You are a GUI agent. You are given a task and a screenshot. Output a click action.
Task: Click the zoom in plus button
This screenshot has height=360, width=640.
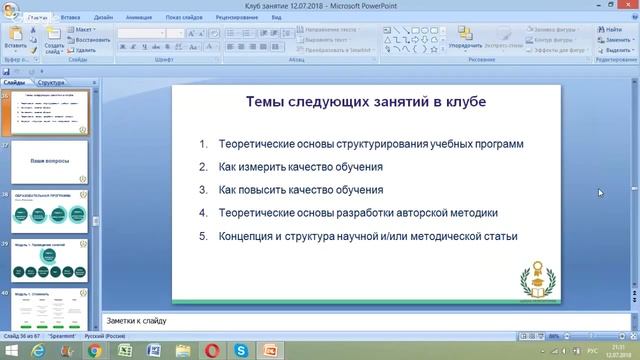click(x=622, y=336)
